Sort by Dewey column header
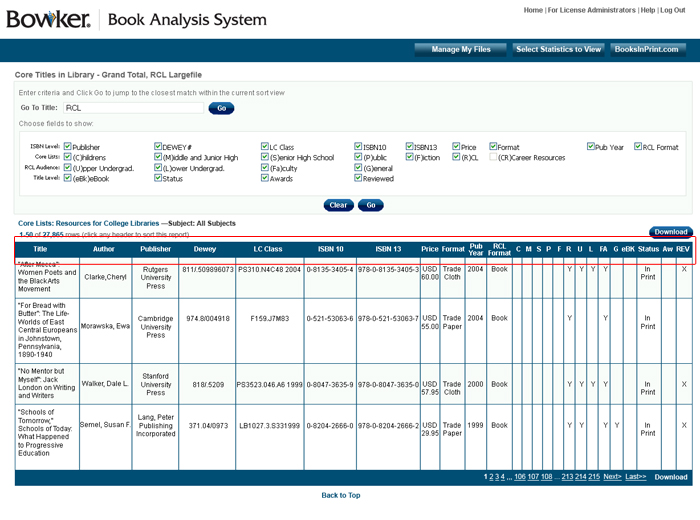 point(204,249)
